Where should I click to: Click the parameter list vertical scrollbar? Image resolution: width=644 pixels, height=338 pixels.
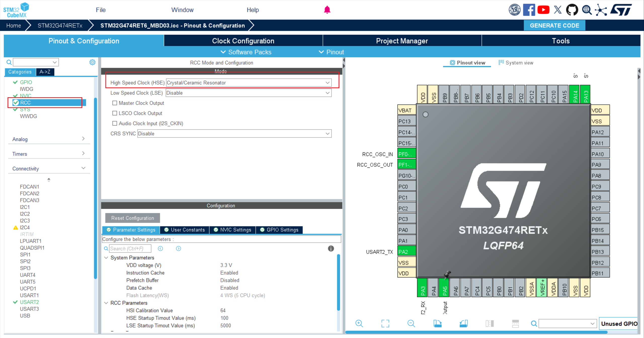point(338,282)
